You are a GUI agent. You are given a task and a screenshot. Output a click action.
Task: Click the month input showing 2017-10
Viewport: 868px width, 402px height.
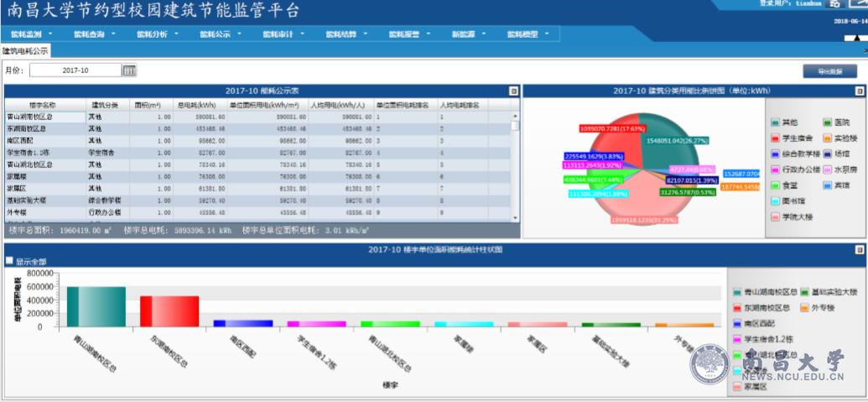75,70
